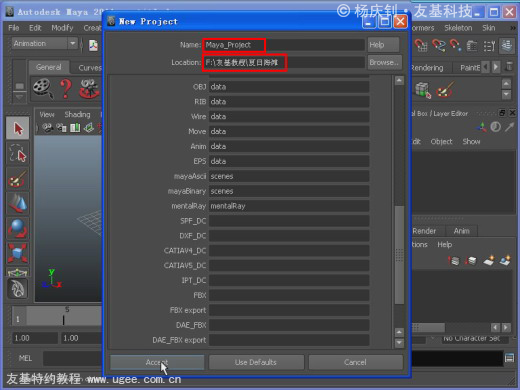Click the create new layer icon
This screenshot has height=390, width=520.
tap(489, 260)
